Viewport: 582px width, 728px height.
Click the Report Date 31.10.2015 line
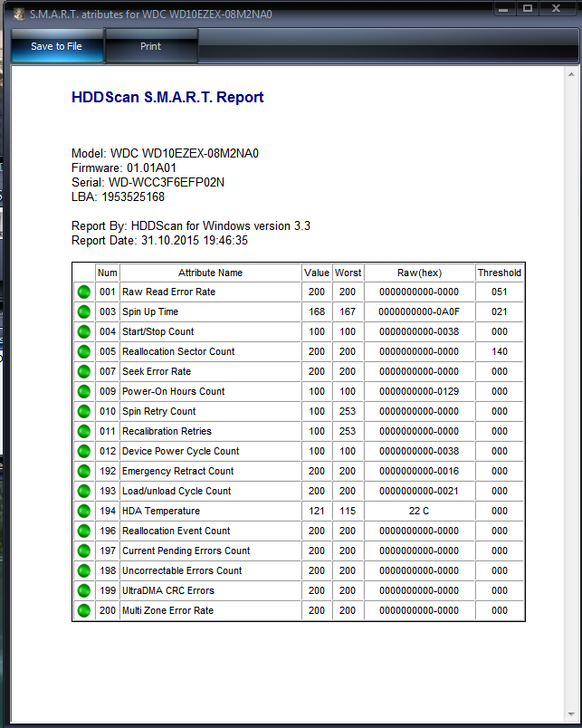pyautogui.click(x=159, y=241)
